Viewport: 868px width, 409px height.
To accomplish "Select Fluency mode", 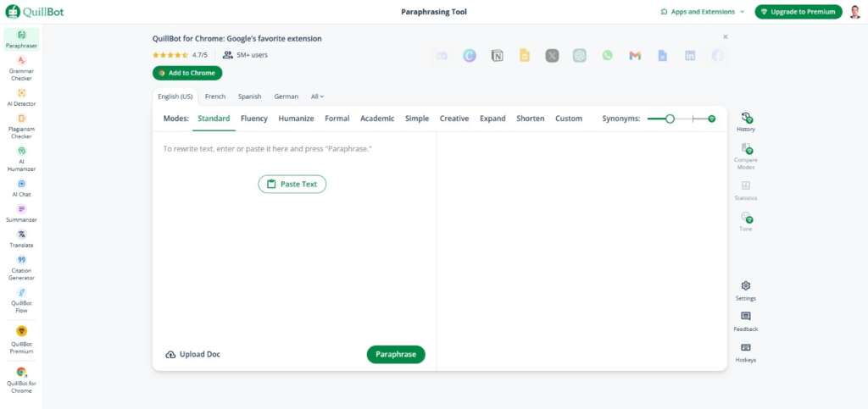I will point(254,119).
